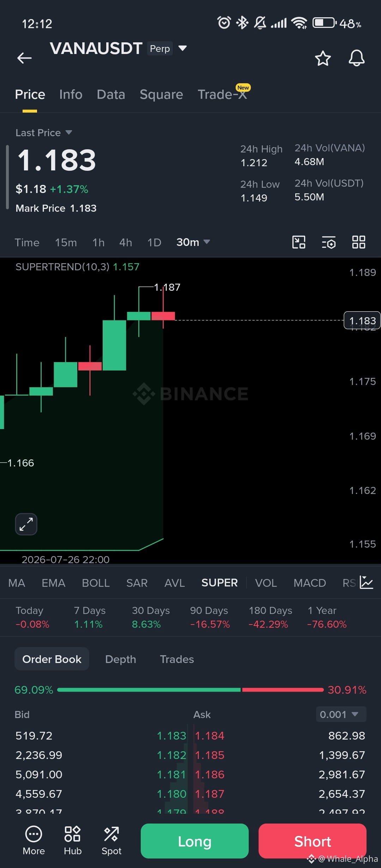Open the chart drawing tools icon

click(x=299, y=242)
